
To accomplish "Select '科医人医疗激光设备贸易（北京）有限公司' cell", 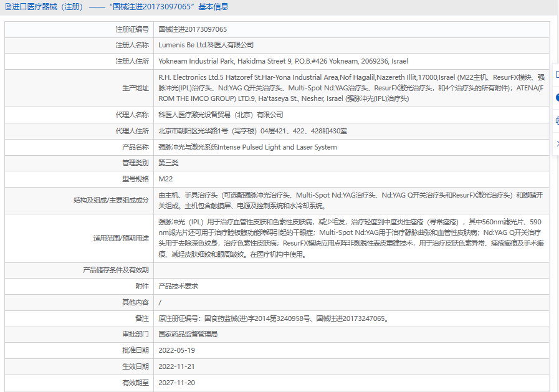I will point(221,115).
